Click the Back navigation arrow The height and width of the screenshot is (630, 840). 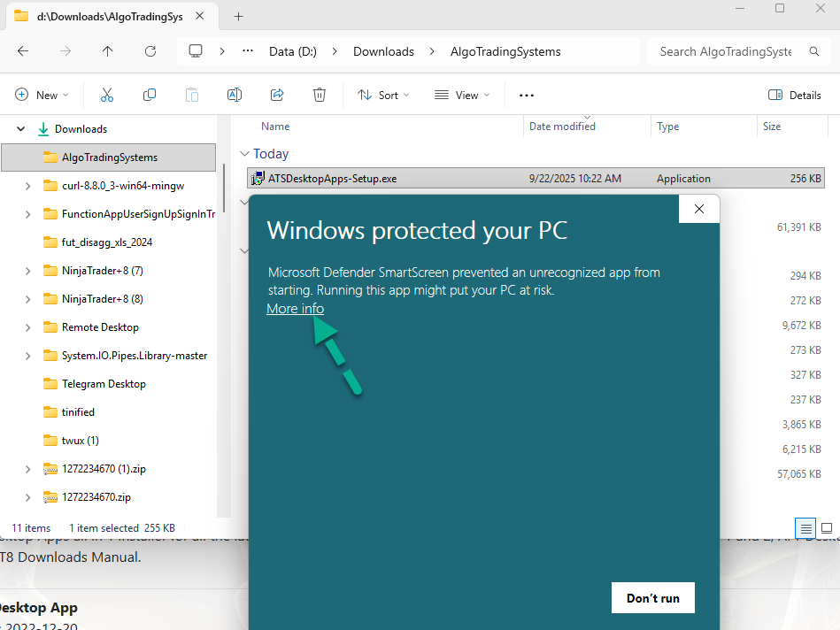[23, 51]
